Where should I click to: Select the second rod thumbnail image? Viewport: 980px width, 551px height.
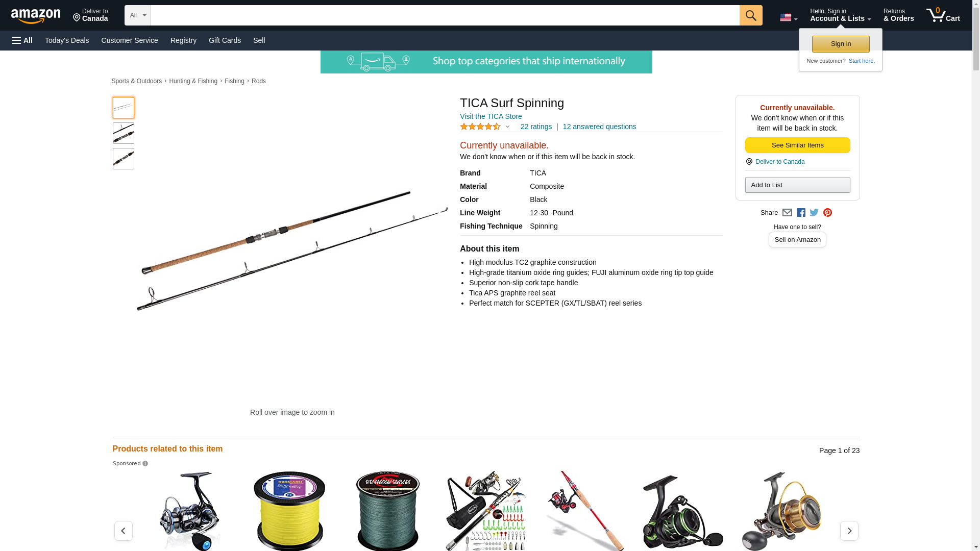tap(124, 133)
